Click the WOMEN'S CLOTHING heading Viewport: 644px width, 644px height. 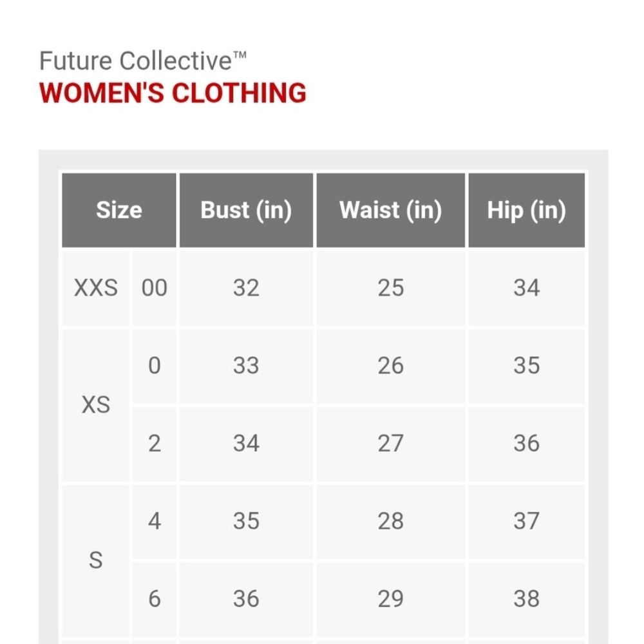pos(173,93)
